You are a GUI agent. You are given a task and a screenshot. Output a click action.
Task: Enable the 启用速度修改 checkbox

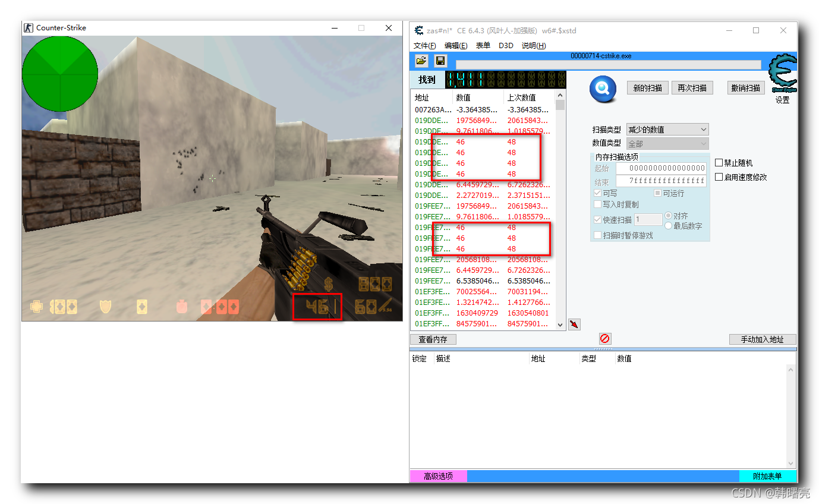pyautogui.click(x=719, y=177)
